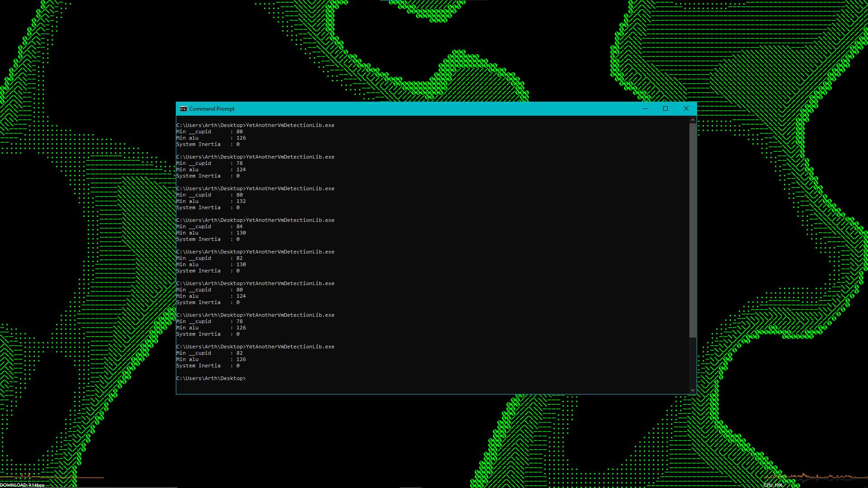Click the DOWNLOAD speed readout widget
This screenshot has width=868, height=488.
point(22,485)
